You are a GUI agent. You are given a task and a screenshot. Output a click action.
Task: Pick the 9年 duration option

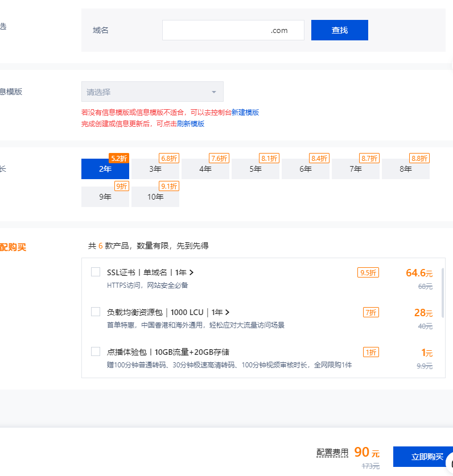point(105,197)
